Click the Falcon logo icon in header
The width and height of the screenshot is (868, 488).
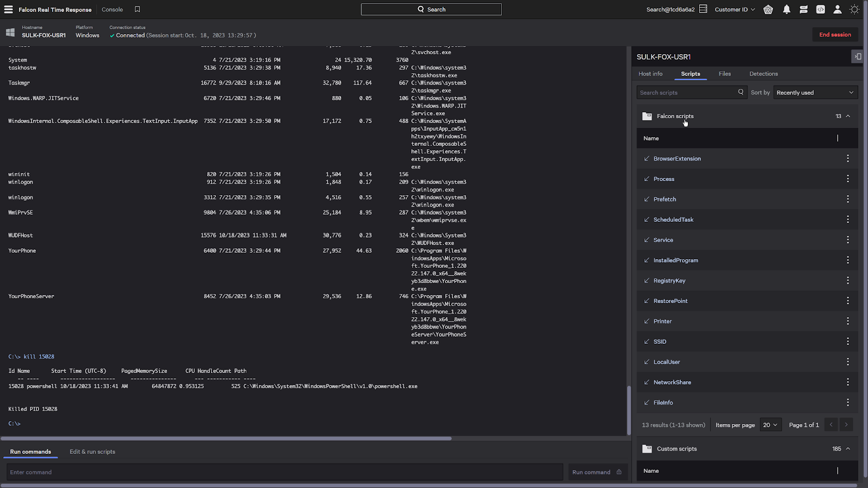pyautogui.click(x=768, y=9)
